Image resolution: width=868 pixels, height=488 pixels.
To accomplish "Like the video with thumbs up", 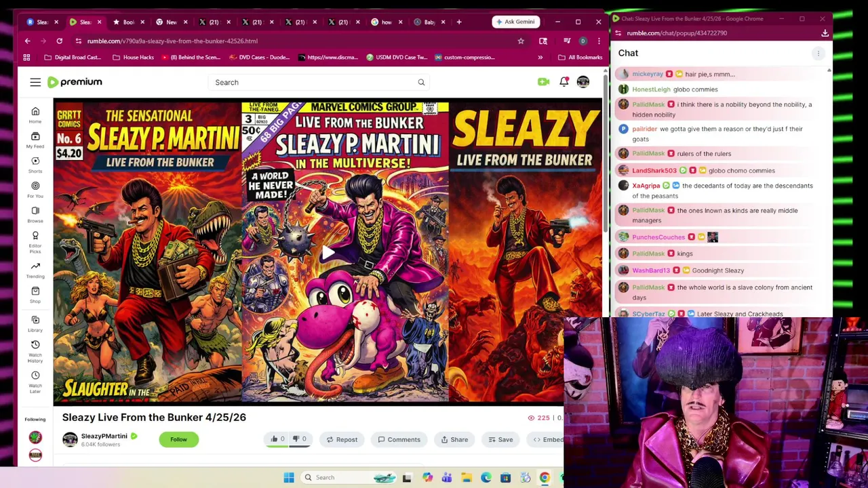I will point(278,439).
